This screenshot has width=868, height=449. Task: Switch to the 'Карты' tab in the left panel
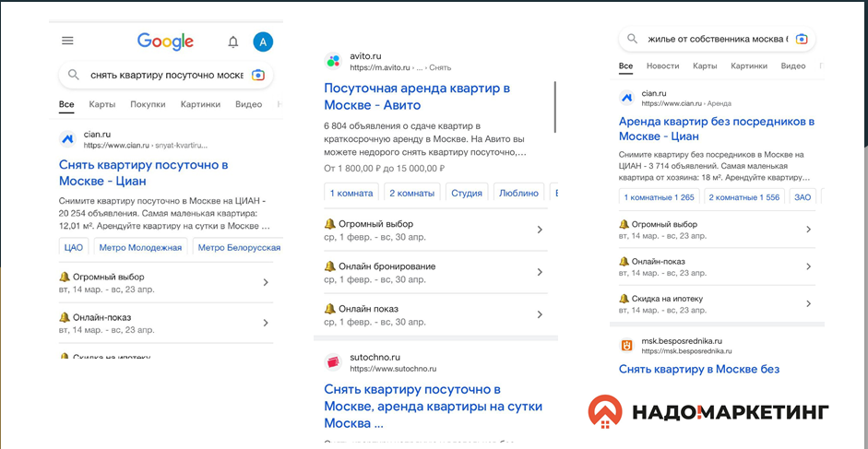(102, 104)
